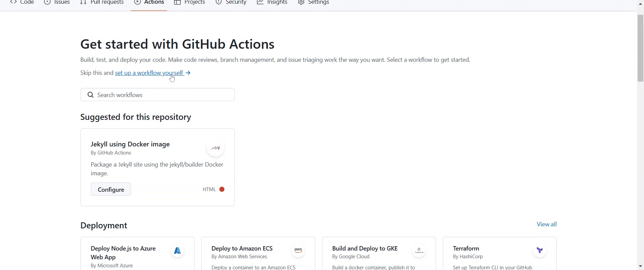Go to the Projects tab
Screen dimensions: 644x270
tap(190, 2)
